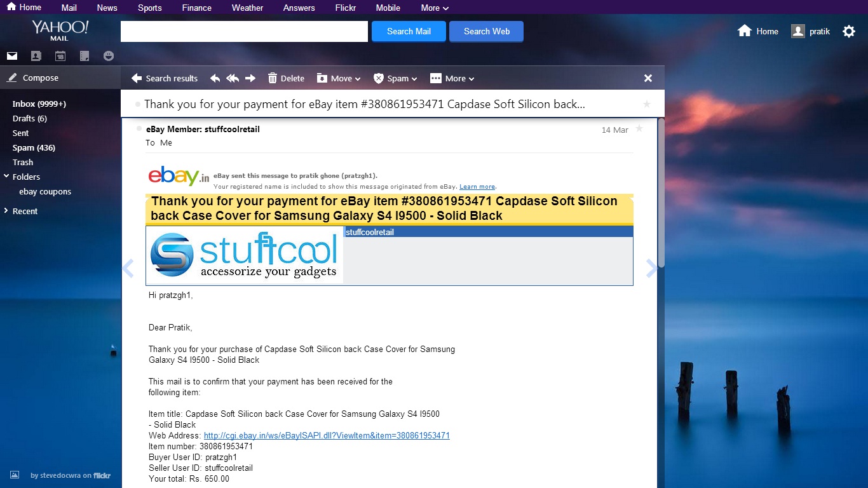Screen dimensions: 868x488
Task: Click the Reply All double-arrow icon
Action: pos(233,78)
